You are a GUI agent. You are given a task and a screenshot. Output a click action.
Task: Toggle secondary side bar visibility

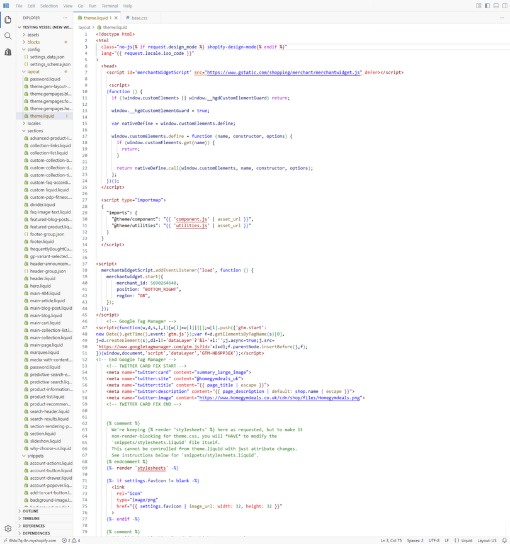pyautogui.click(x=505, y=6)
